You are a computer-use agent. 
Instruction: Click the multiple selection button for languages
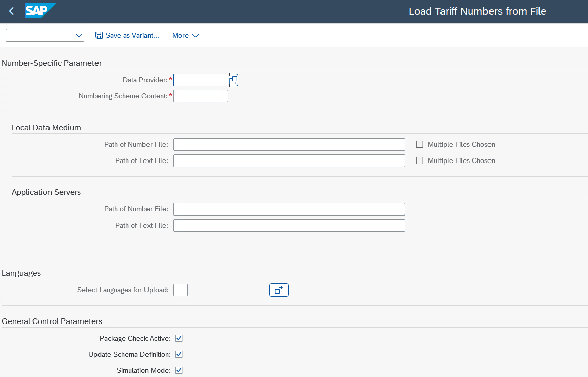279,290
